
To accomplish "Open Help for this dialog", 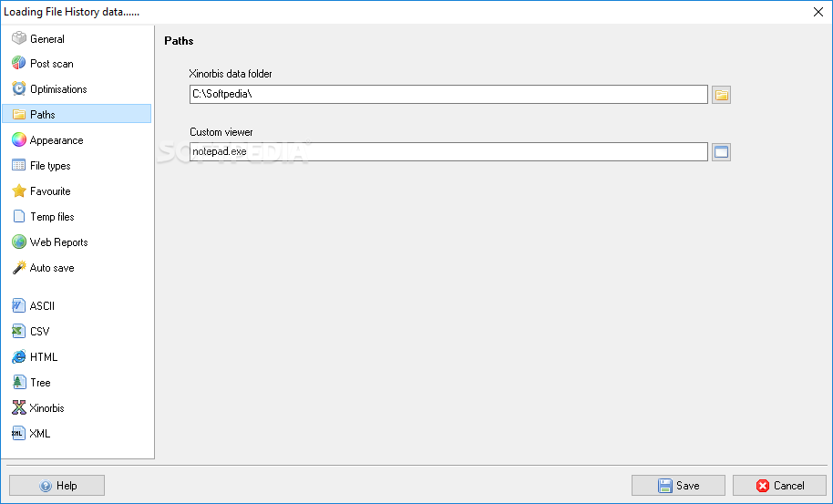I will [x=57, y=486].
